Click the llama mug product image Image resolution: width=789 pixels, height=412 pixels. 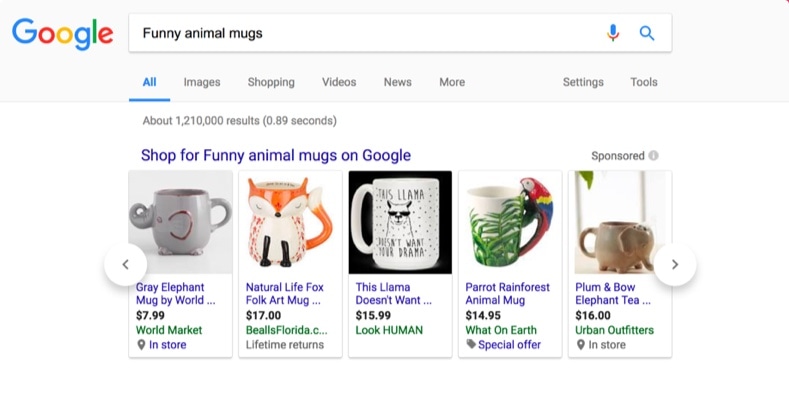(400, 222)
